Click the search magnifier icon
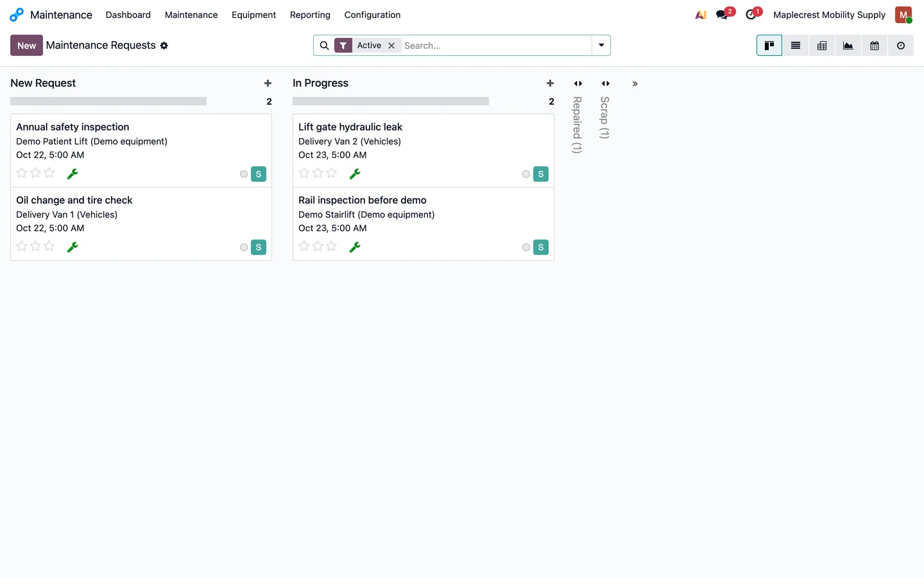This screenshot has width=924, height=578. [x=325, y=46]
